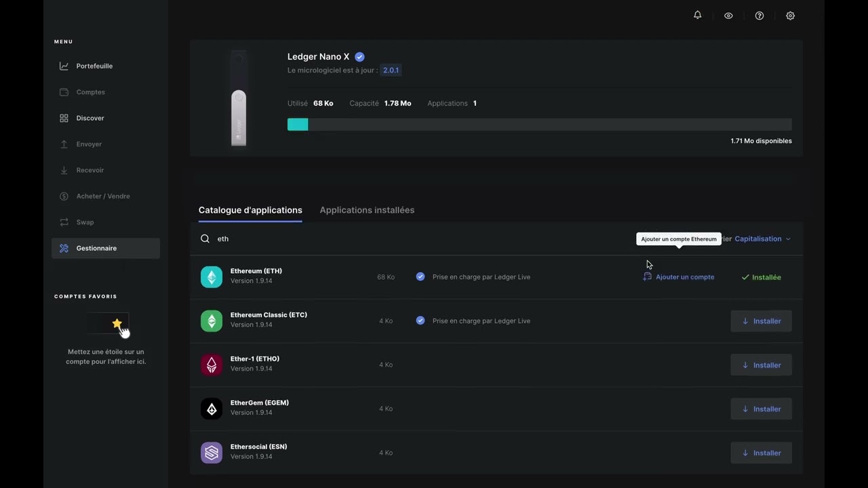Click the Ledger Live support checkmark for Ethereum (ETH)
Screen dimensions: 868x488
(420, 277)
